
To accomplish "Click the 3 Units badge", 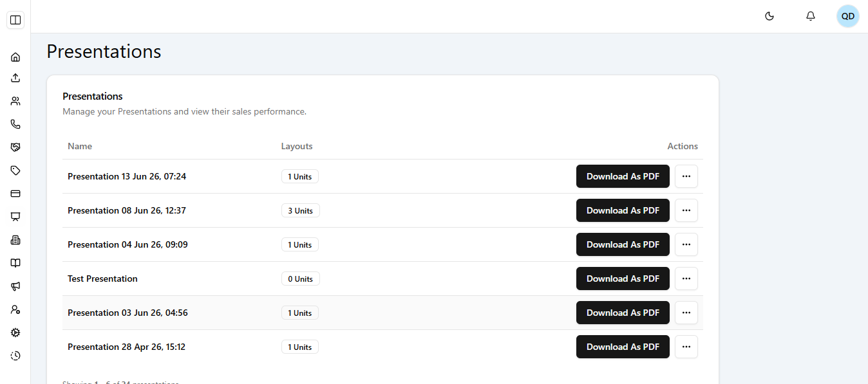I will coord(301,210).
